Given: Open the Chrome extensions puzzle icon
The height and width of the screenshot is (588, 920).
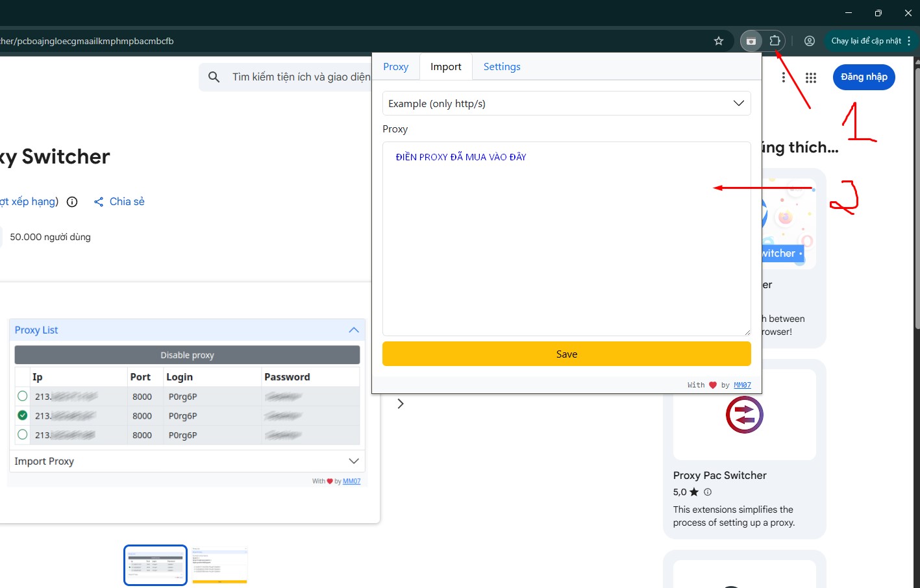Looking at the screenshot, I should click(x=775, y=41).
